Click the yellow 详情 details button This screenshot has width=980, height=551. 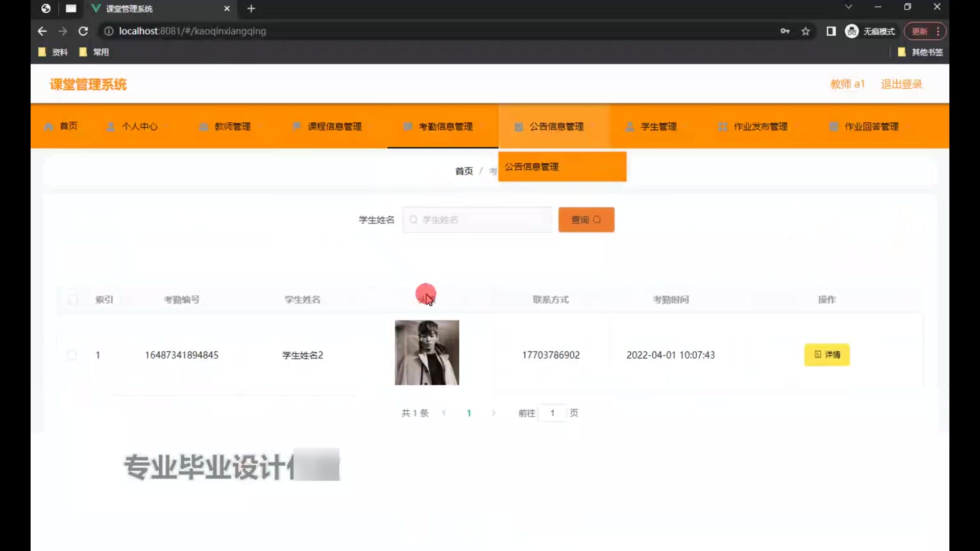(x=827, y=355)
